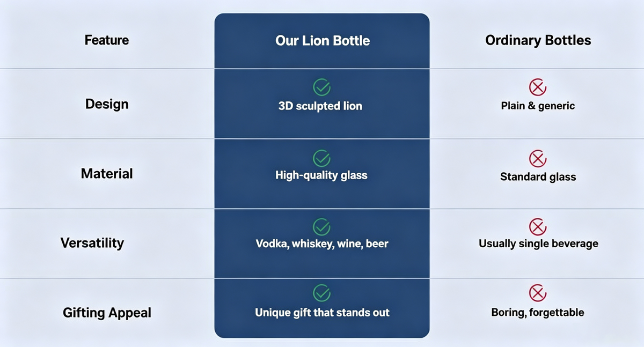
Task: Click the green checkmark above High-quality glass
Action: [321, 158]
